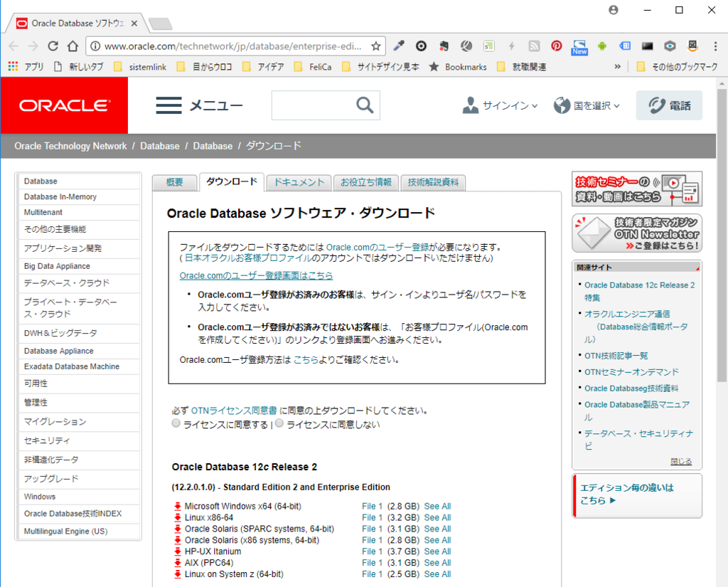Click 'Oracle.comのユーザー登録画面はこちら' link
This screenshot has width=728, height=587.
(256, 275)
